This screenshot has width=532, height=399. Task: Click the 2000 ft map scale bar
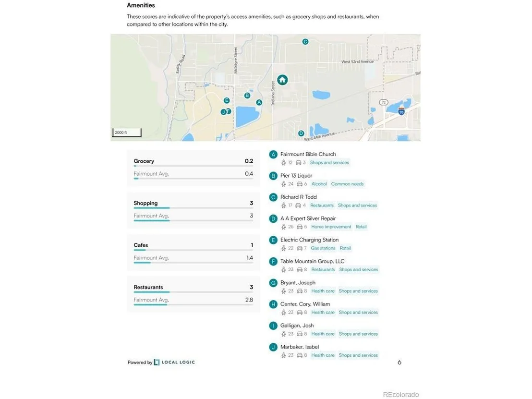point(127,133)
